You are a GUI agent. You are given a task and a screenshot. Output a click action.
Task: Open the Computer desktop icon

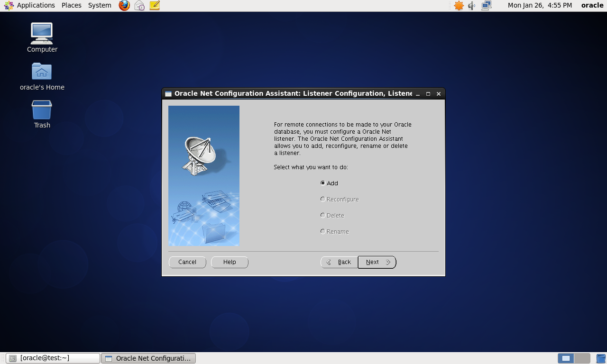42,38
